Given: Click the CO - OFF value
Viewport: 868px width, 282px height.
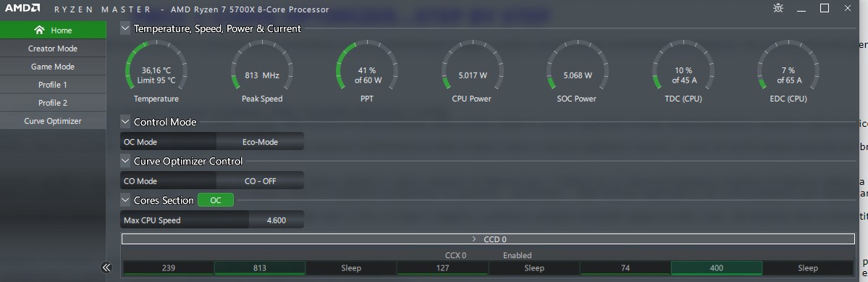Looking at the screenshot, I should click(260, 181).
